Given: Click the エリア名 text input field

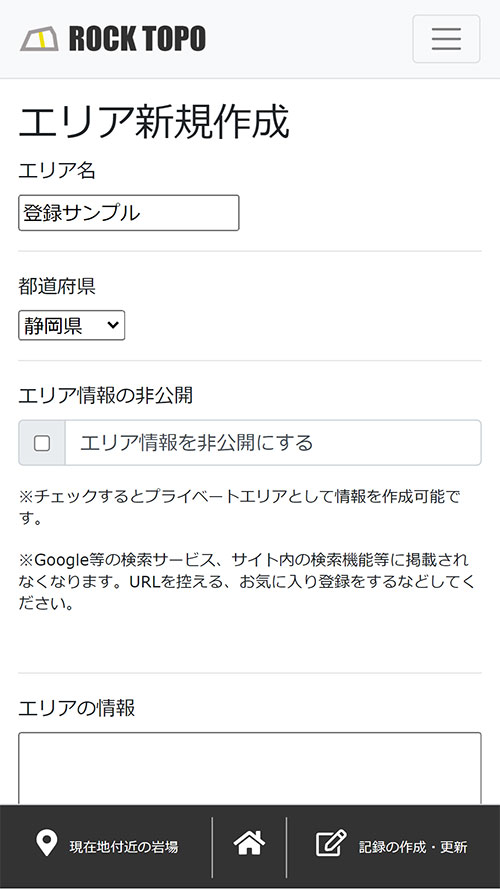Looking at the screenshot, I should (129, 213).
